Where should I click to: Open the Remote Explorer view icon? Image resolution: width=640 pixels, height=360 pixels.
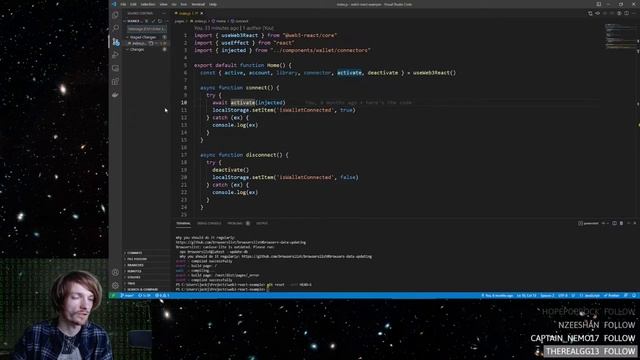[116, 68]
